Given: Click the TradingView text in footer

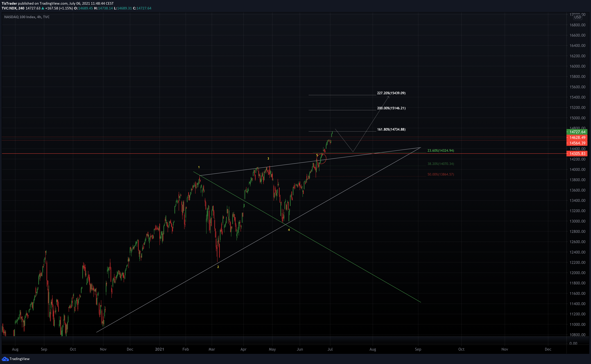Looking at the screenshot, I should tap(19, 359).
